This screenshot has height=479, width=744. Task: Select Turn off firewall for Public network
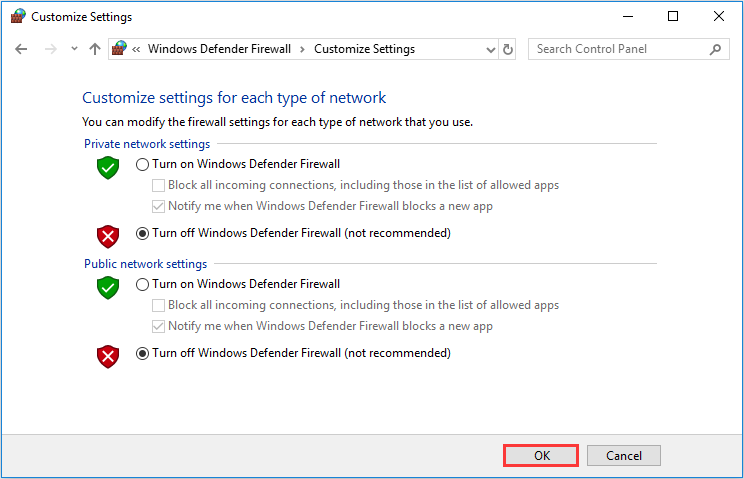click(142, 353)
